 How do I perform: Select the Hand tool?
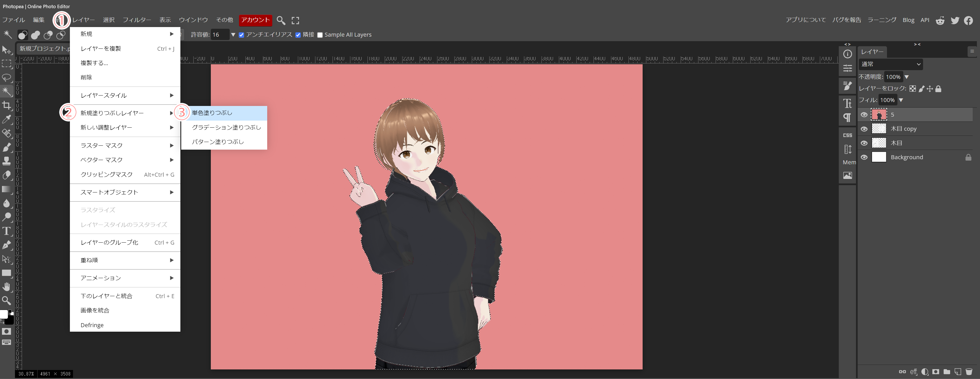coord(6,287)
